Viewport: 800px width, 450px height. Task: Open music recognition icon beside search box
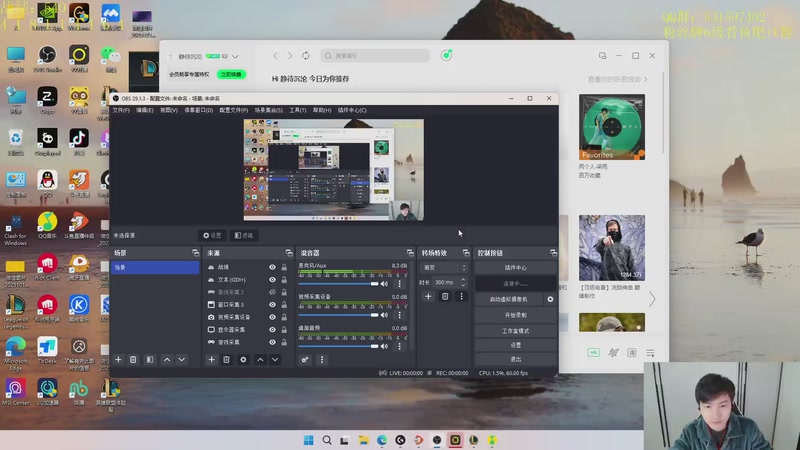point(446,55)
